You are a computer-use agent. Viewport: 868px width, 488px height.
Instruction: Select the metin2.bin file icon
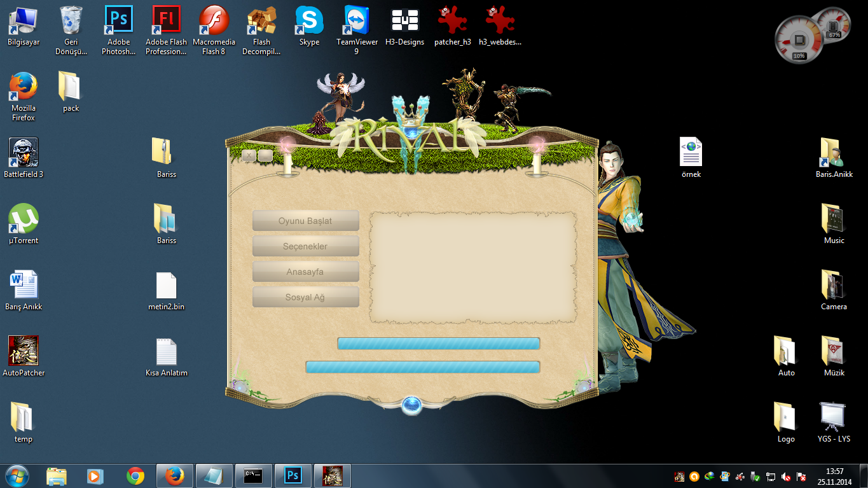pyautogui.click(x=167, y=291)
